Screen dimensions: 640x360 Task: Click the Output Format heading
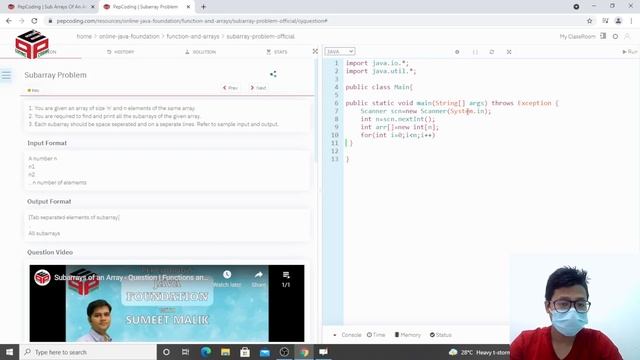(x=49, y=202)
